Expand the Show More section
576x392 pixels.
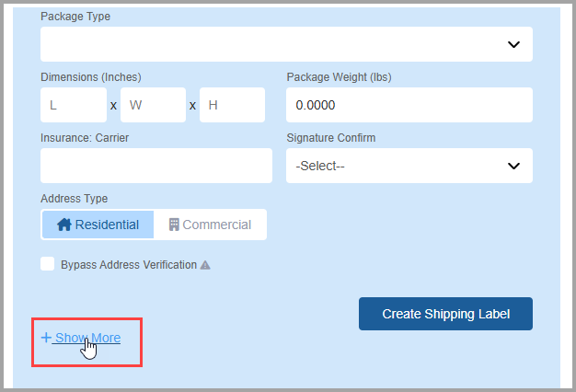coord(81,338)
